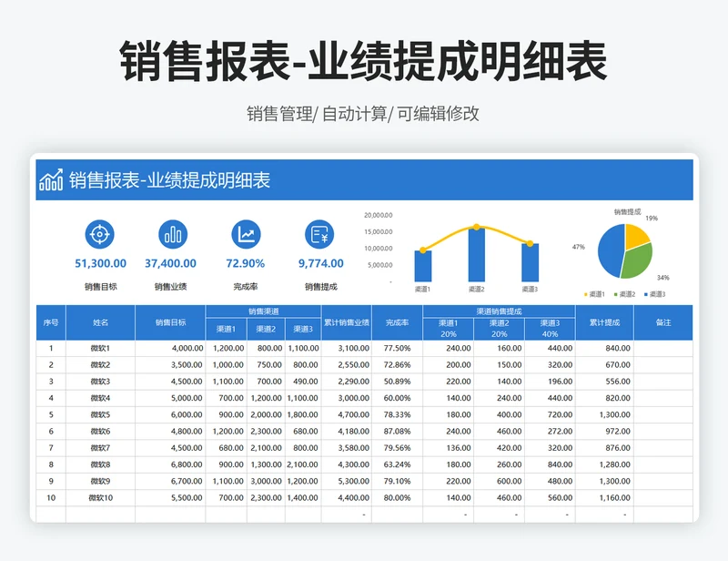Click the blue 47% pie slice
The width and height of the screenshot is (728, 561).
pyautogui.click(x=610, y=250)
